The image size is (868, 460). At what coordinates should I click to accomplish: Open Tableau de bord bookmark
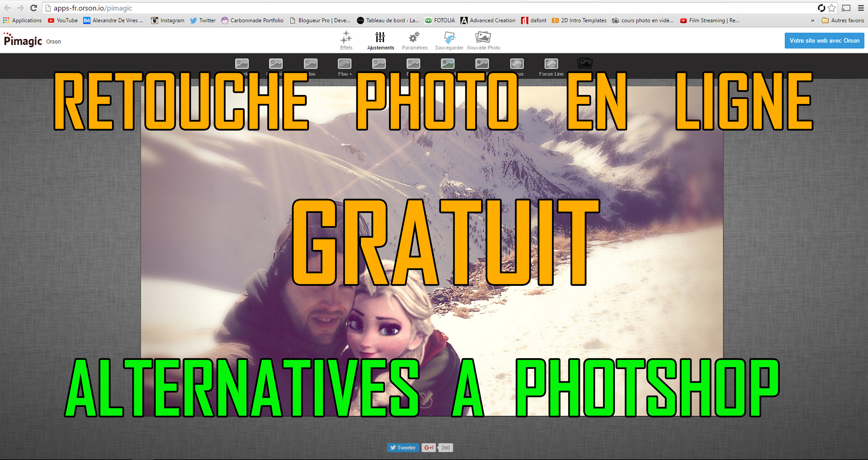click(388, 20)
